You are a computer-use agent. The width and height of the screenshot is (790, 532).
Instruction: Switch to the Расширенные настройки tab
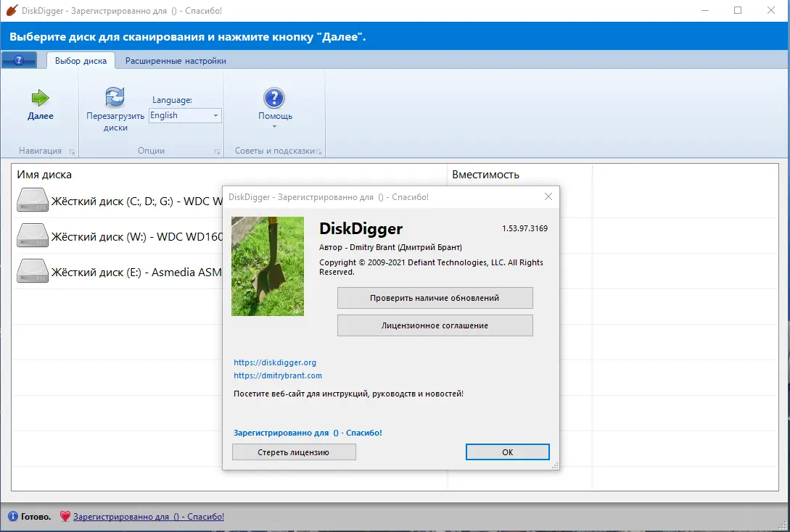[x=175, y=61]
